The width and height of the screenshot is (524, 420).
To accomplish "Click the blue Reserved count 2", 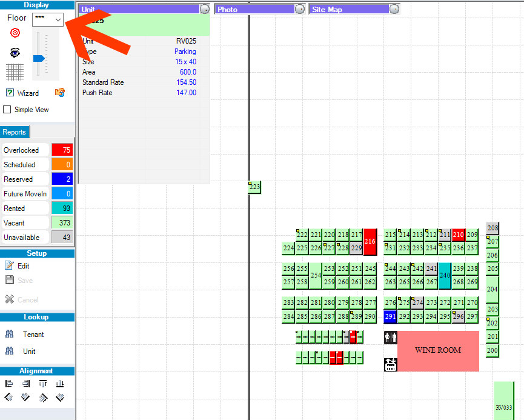I will point(62,179).
